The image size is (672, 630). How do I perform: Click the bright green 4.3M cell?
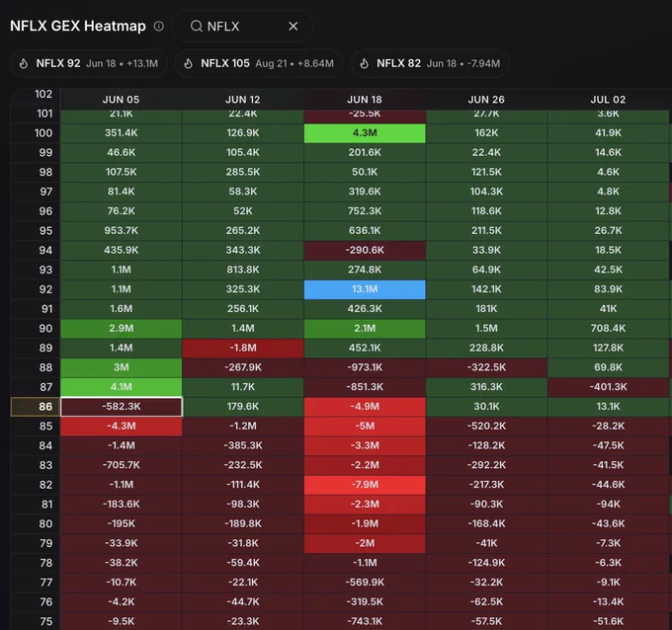[365, 132]
